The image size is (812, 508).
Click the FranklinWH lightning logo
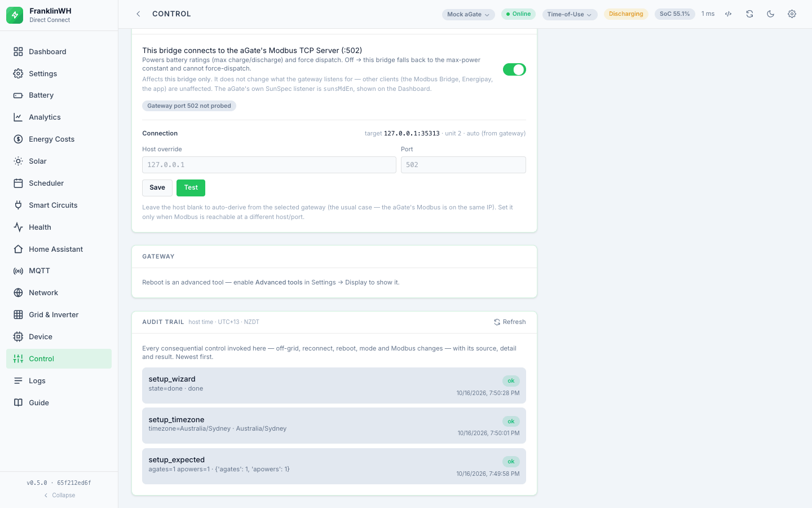(x=15, y=15)
